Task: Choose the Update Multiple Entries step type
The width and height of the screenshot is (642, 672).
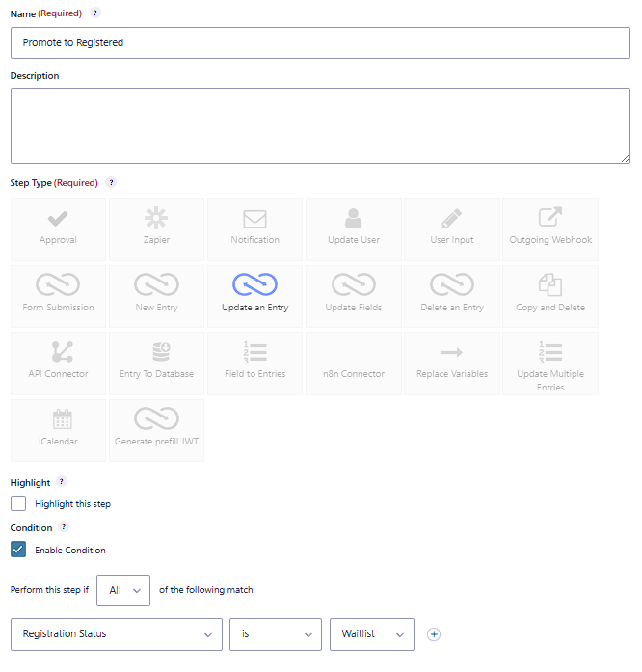Action: (x=550, y=363)
